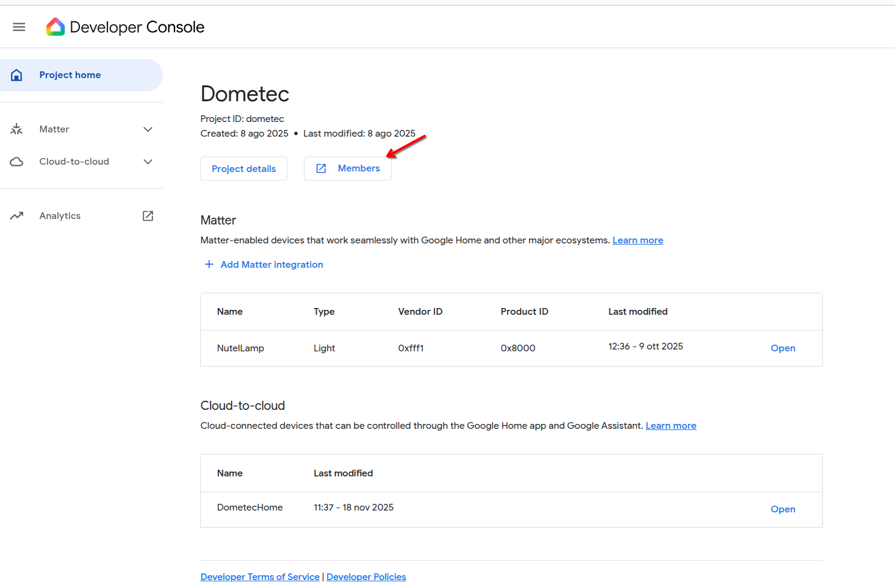The image size is (895, 588).
Task: Click the Google Home Developer Console logo
Action: click(56, 27)
